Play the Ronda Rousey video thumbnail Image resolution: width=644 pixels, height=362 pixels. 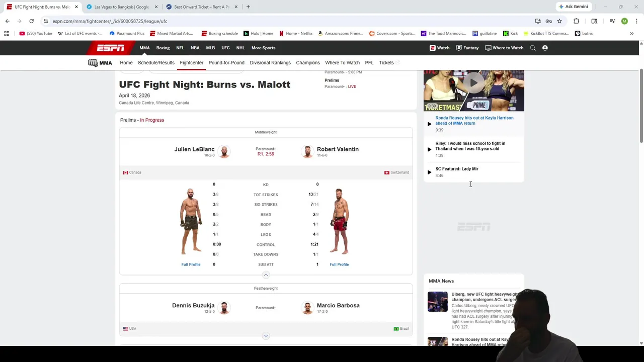pos(473,90)
